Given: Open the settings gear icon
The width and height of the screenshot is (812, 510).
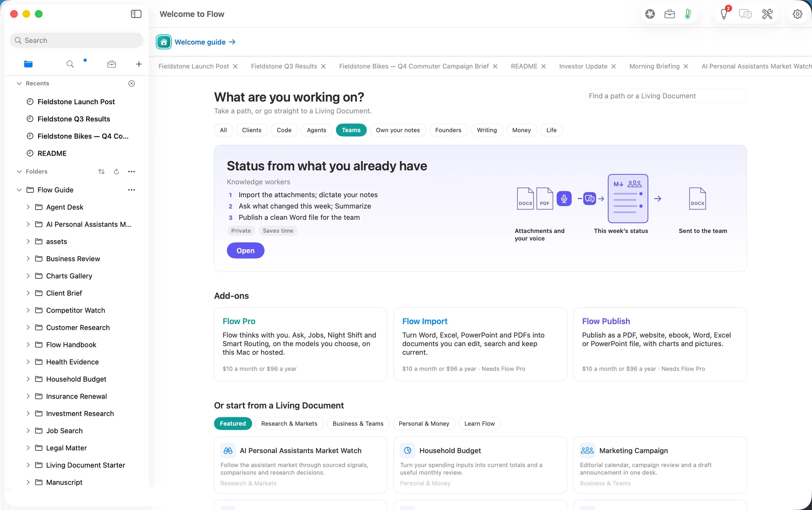Looking at the screenshot, I should click(x=797, y=14).
